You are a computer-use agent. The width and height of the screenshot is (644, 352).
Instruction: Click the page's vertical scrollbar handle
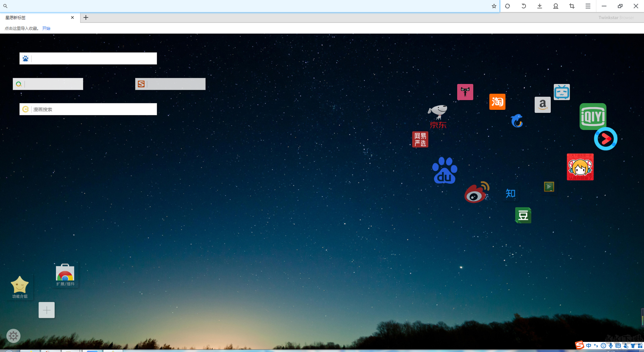click(x=642, y=317)
